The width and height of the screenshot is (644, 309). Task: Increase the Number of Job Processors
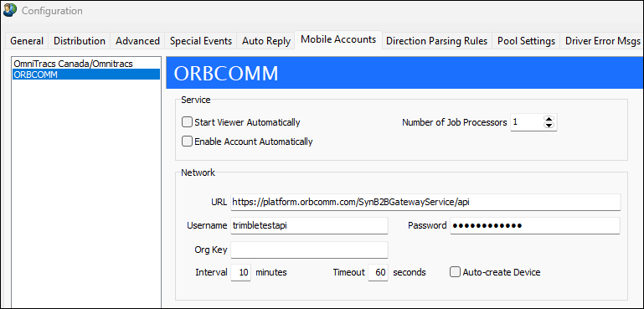549,119
